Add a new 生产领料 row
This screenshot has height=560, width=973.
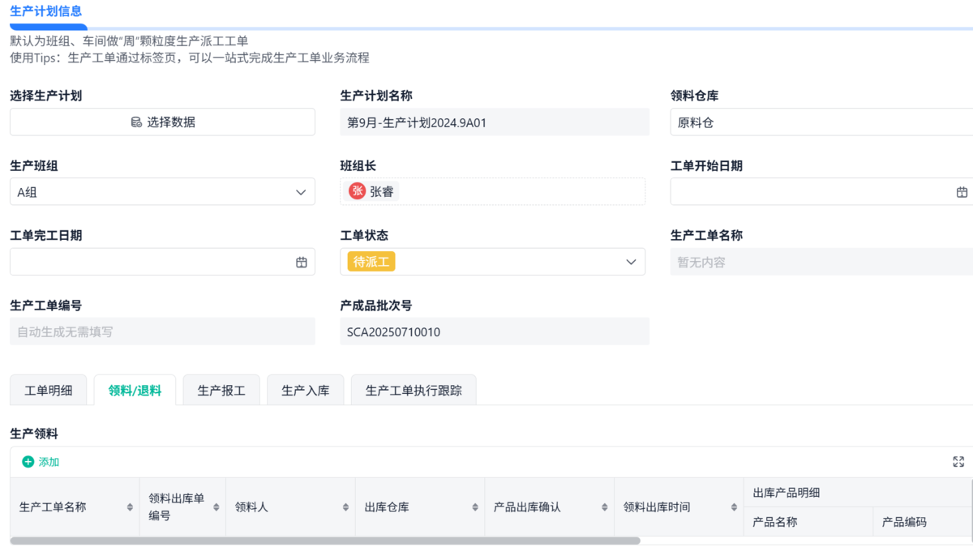(41, 462)
